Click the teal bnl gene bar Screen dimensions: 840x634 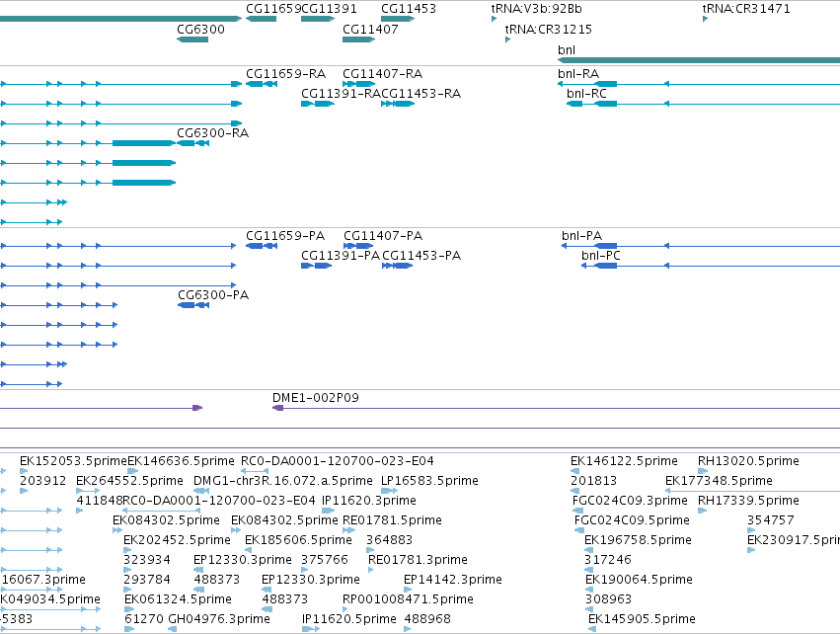pyautogui.click(x=699, y=60)
